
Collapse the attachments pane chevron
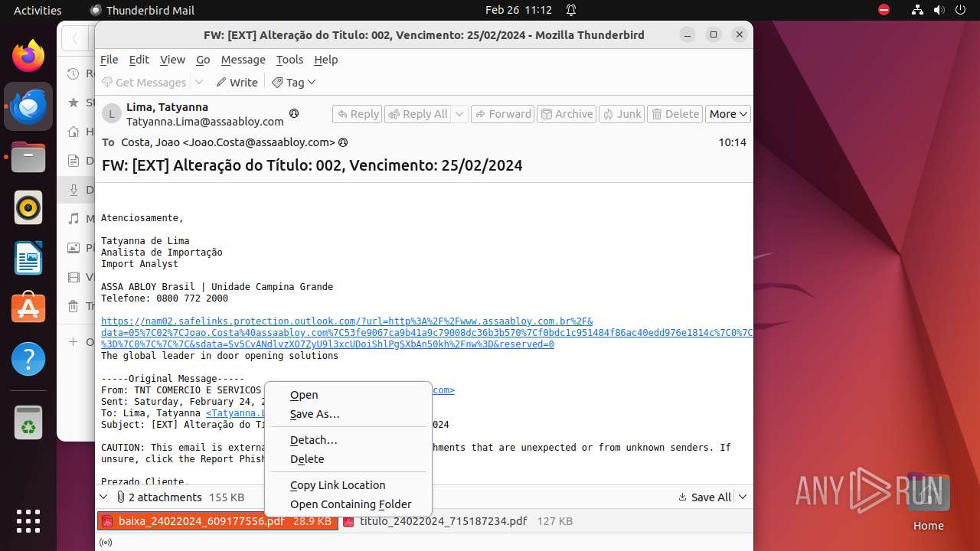point(105,497)
